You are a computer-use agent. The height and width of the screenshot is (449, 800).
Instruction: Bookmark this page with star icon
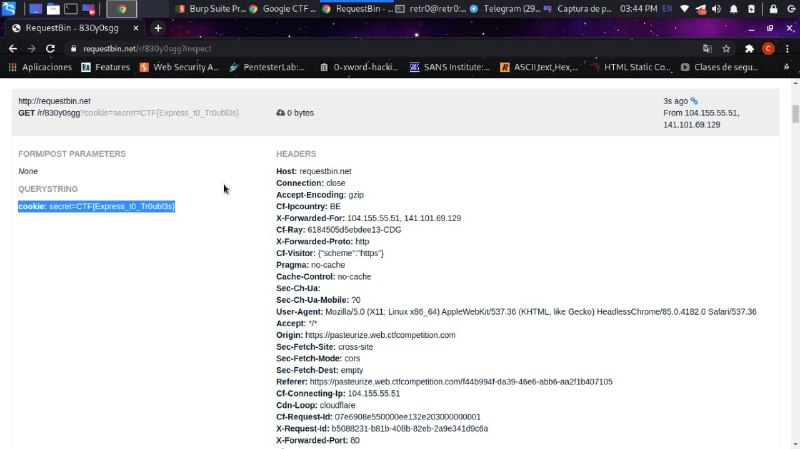click(x=726, y=48)
